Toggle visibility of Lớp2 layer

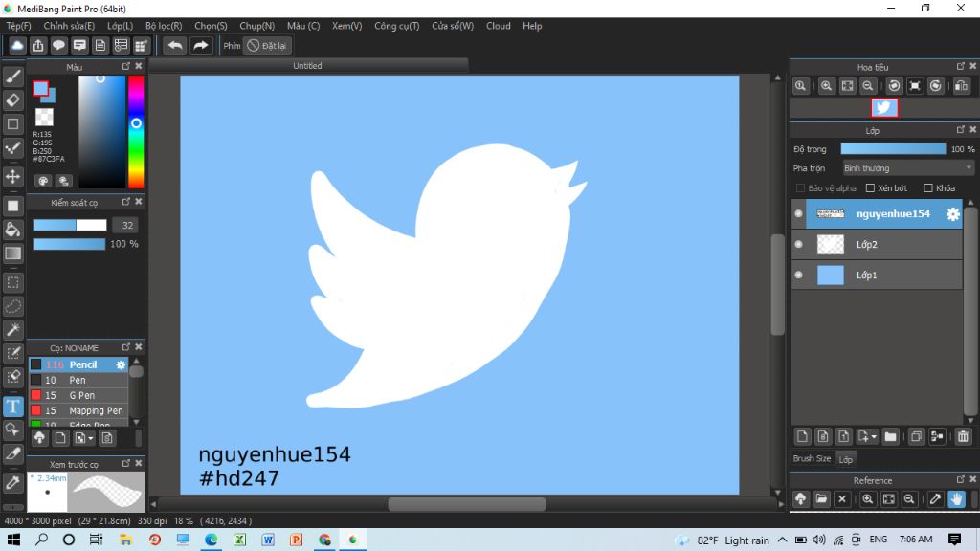[x=798, y=244]
